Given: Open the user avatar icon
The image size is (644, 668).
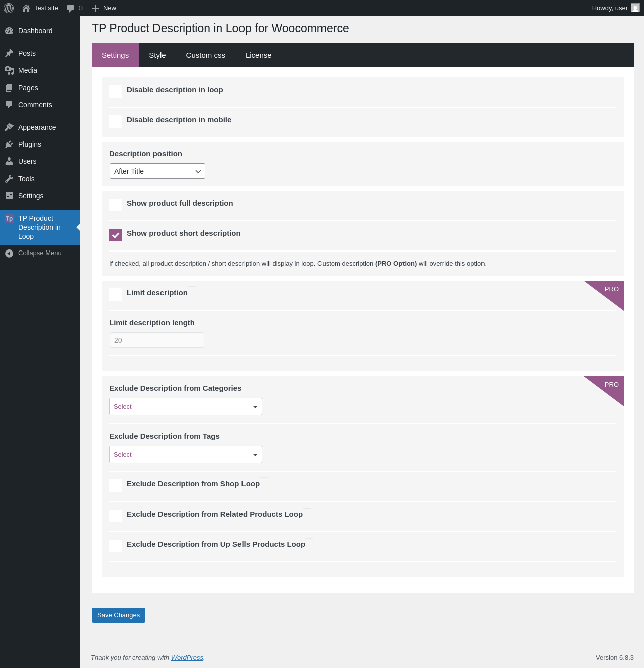Looking at the screenshot, I should (x=635, y=8).
